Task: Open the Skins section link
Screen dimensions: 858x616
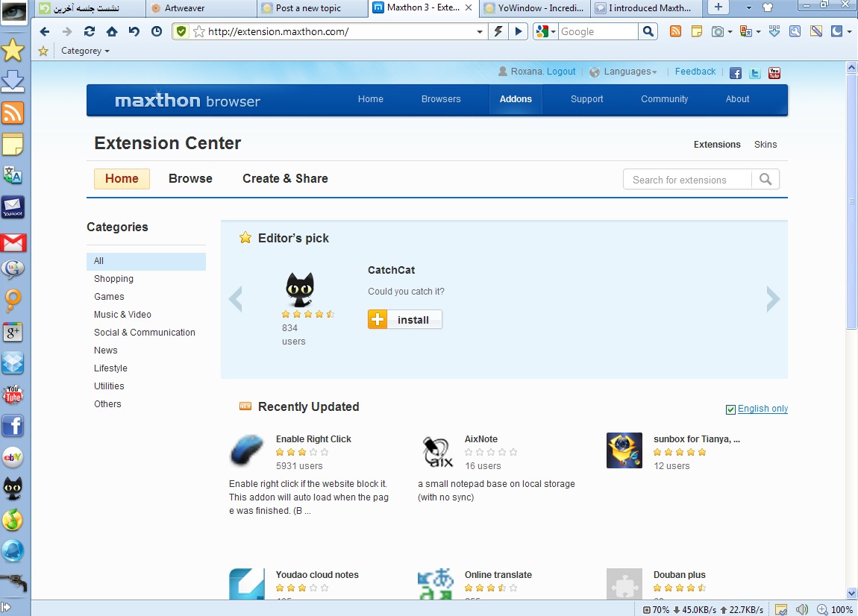Action: pyautogui.click(x=765, y=145)
